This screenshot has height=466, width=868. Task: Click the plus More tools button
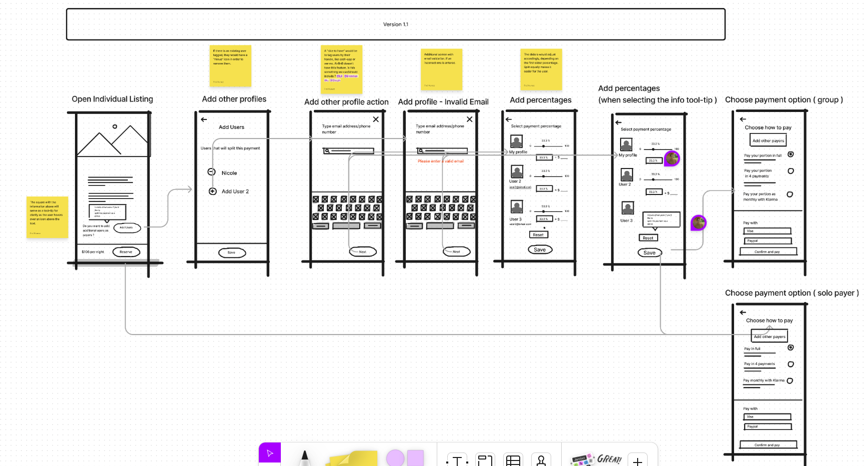[638, 460]
